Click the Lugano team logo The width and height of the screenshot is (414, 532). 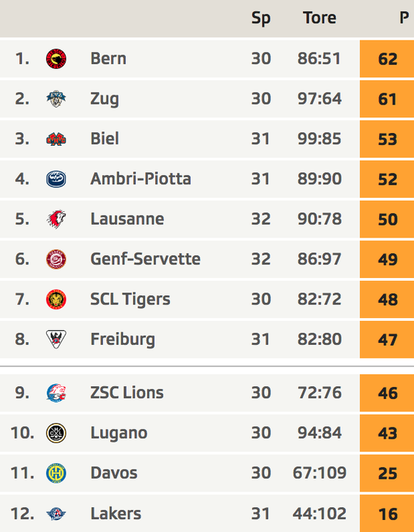tap(56, 433)
